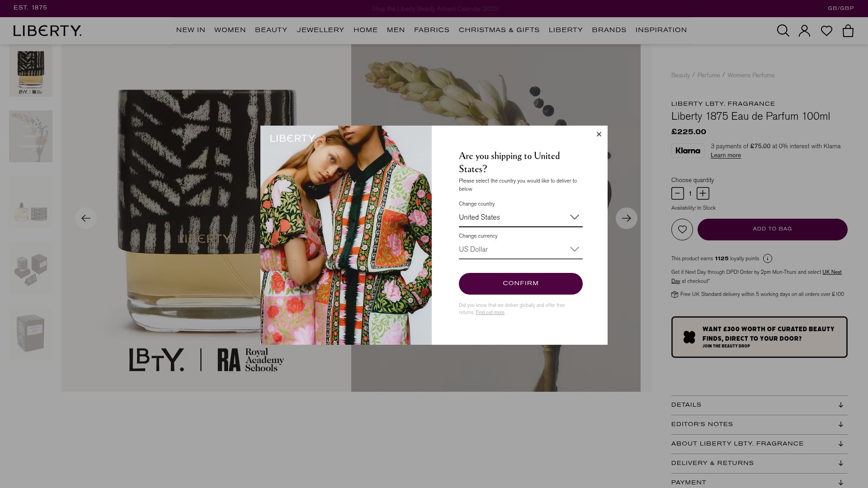The height and width of the screenshot is (488, 868).
Task: Decrease quantity with minus button
Action: coord(677,193)
